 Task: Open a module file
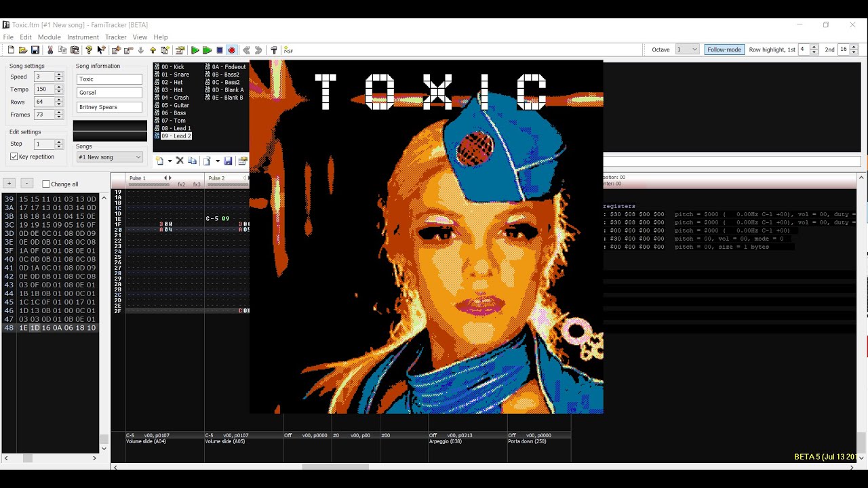pyautogui.click(x=23, y=50)
